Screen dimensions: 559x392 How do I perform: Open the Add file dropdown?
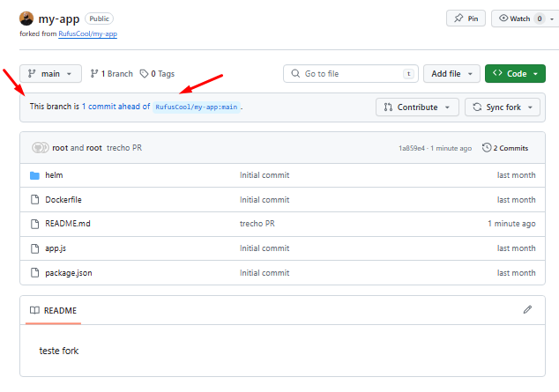tap(451, 74)
